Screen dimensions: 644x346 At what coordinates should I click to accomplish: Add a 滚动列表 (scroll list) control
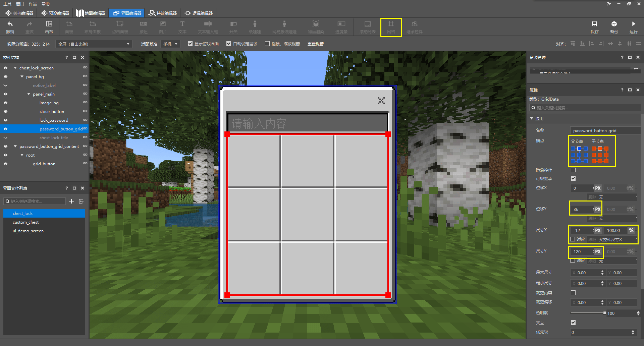coord(368,27)
